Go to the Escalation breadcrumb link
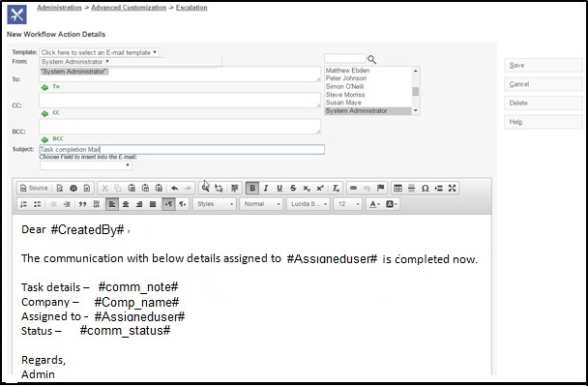Viewport: 588px width, 386px height. click(x=191, y=8)
